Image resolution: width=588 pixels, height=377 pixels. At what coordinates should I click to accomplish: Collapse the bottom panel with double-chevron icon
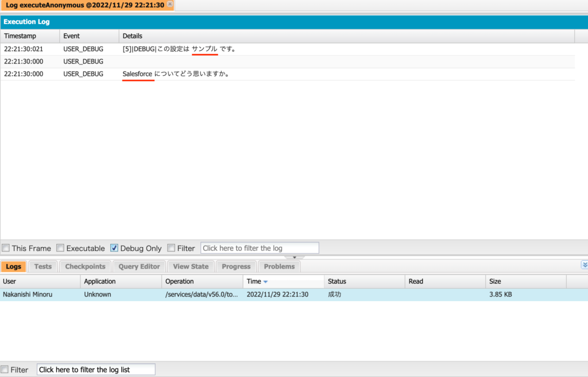(584, 265)
